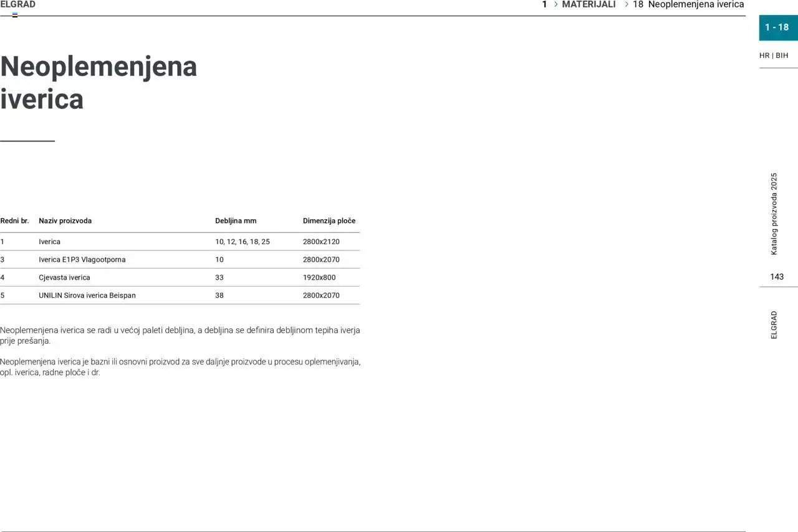
Task: Click the small blue mark under ELGRAD logo
Action: [x=15, y=15]
